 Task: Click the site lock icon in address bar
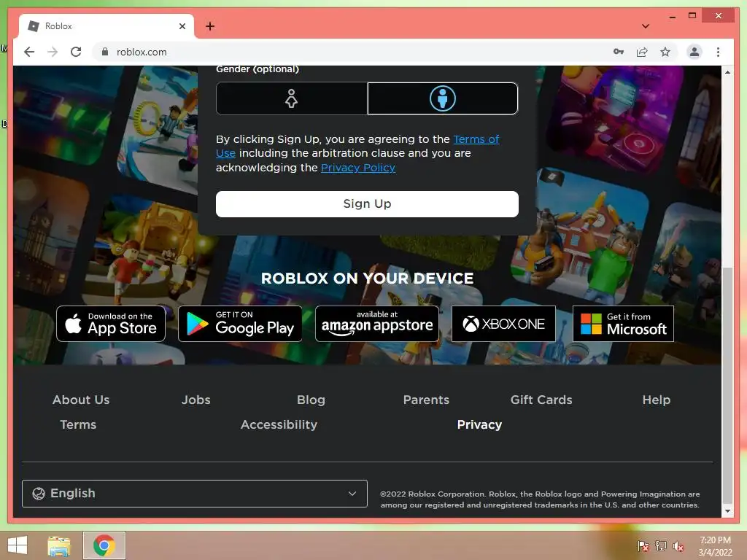click(105, 52)
